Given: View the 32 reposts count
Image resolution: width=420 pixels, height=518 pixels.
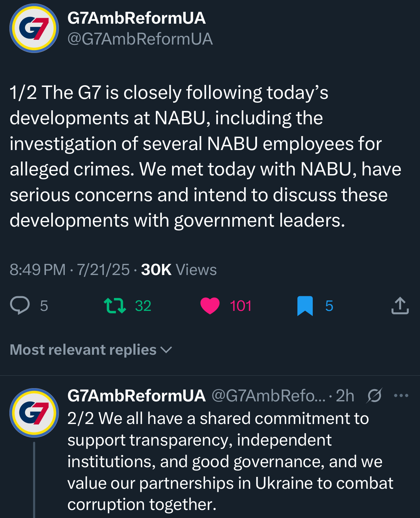Looking at the screenshot, I should (143, 306).
